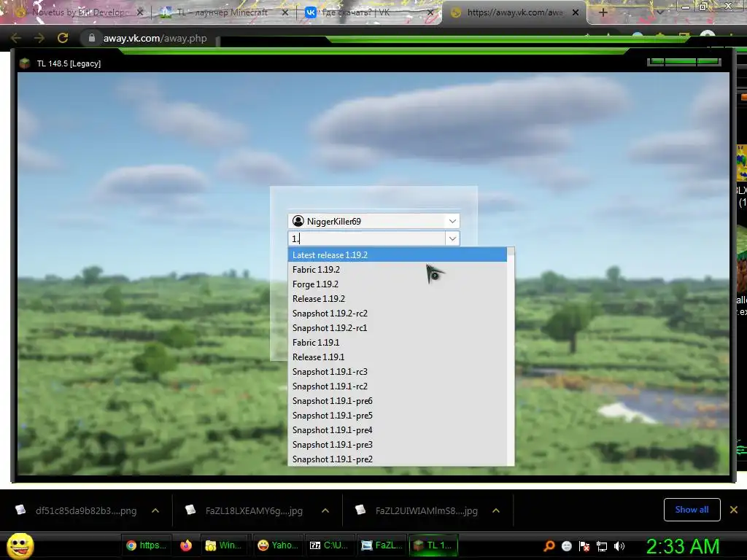The height and width of the screenshot is (560, 747).
Task: Expand options for FaZL18LXEAMY6g jpg download
Action: tap(325, 510)
